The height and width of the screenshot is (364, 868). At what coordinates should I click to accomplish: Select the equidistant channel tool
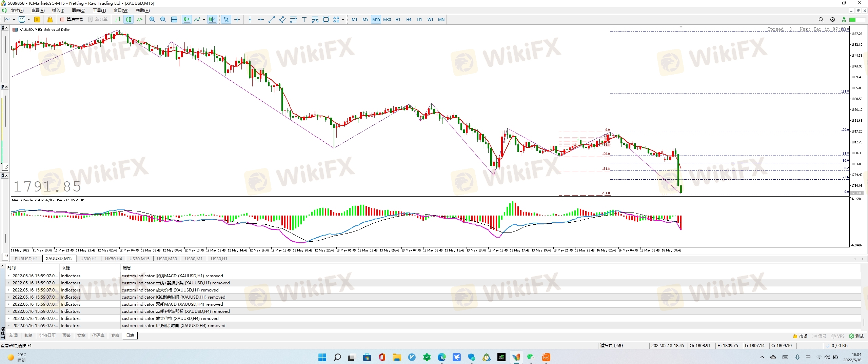(282, 20)
